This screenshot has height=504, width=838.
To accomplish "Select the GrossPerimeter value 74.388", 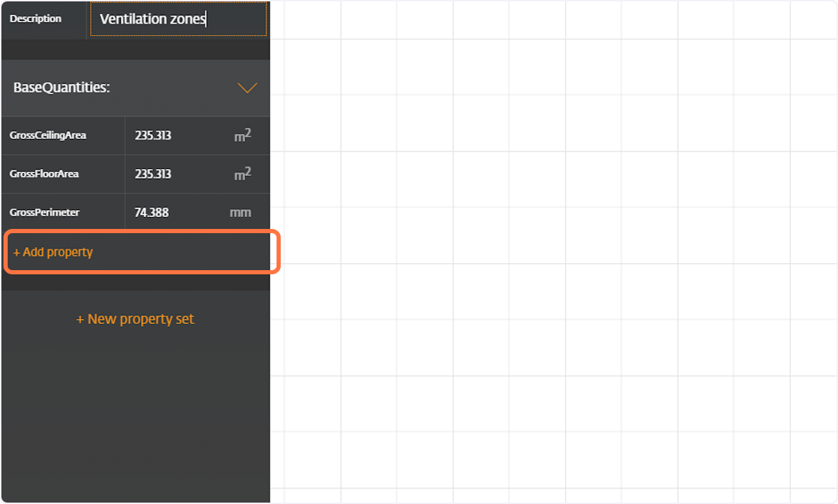I will (152, 212).
